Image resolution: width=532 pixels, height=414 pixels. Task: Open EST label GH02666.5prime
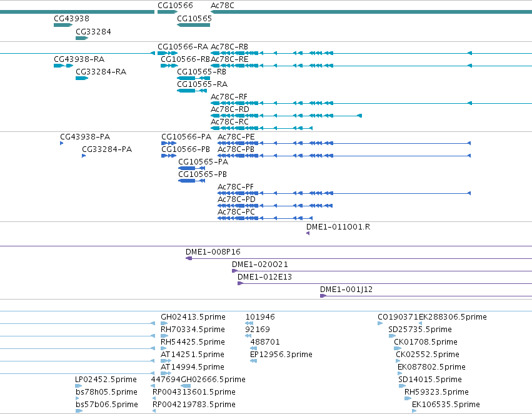click(213, 380)
